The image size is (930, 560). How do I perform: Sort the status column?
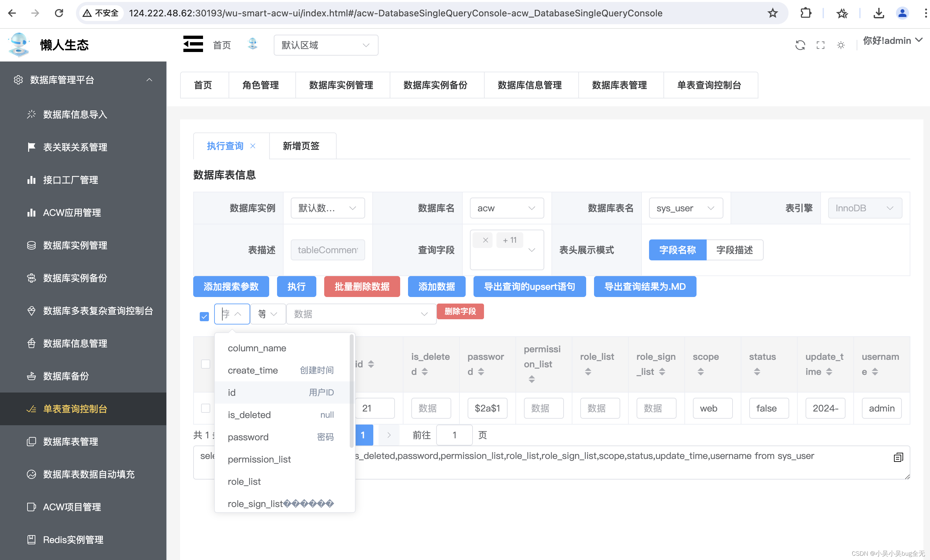click(757, 372)
